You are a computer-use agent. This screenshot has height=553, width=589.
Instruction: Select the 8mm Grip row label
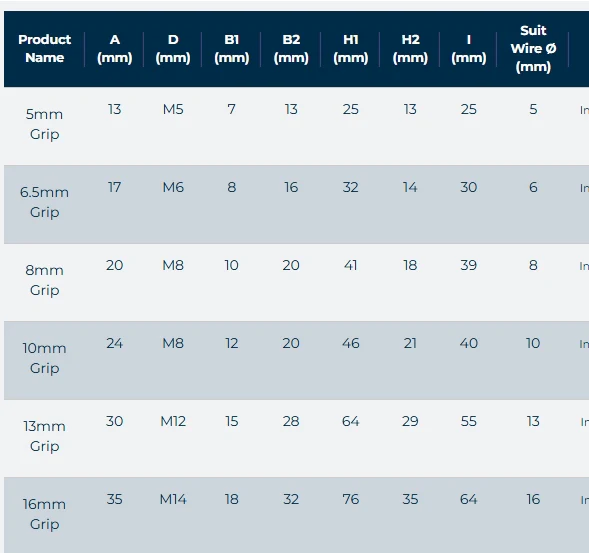point(44,280)
